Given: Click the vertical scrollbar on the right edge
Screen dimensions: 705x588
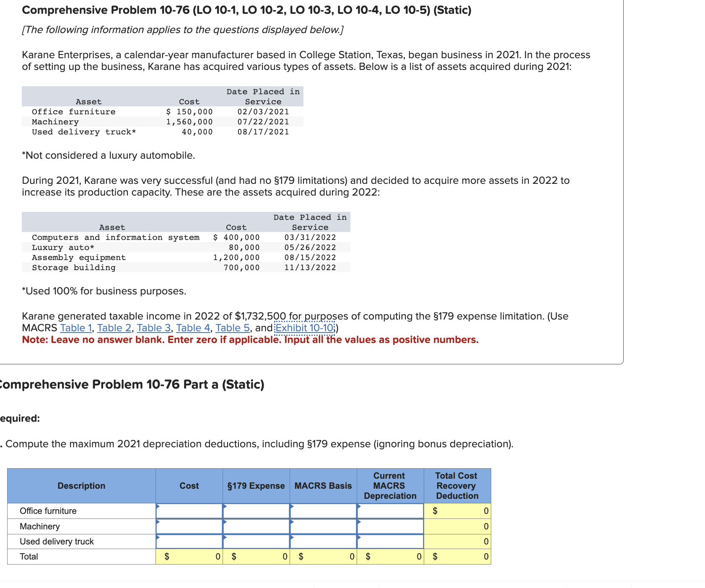Looking at the screenshot, I should (x=702, y=293).
